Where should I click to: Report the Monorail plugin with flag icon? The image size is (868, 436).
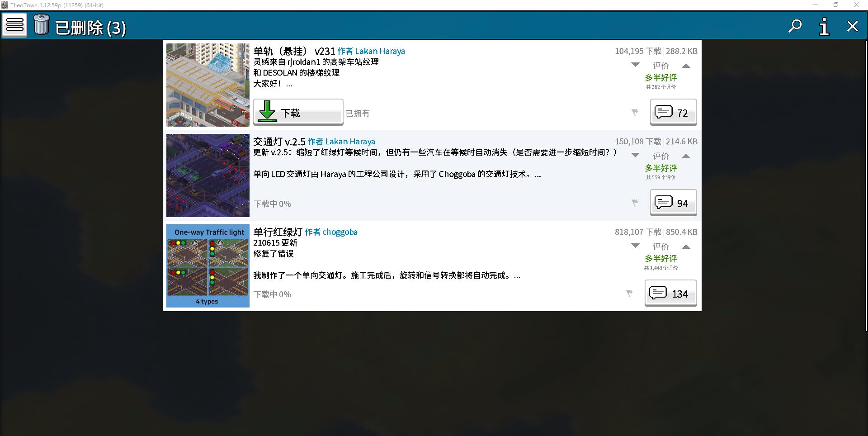point(635,112)
